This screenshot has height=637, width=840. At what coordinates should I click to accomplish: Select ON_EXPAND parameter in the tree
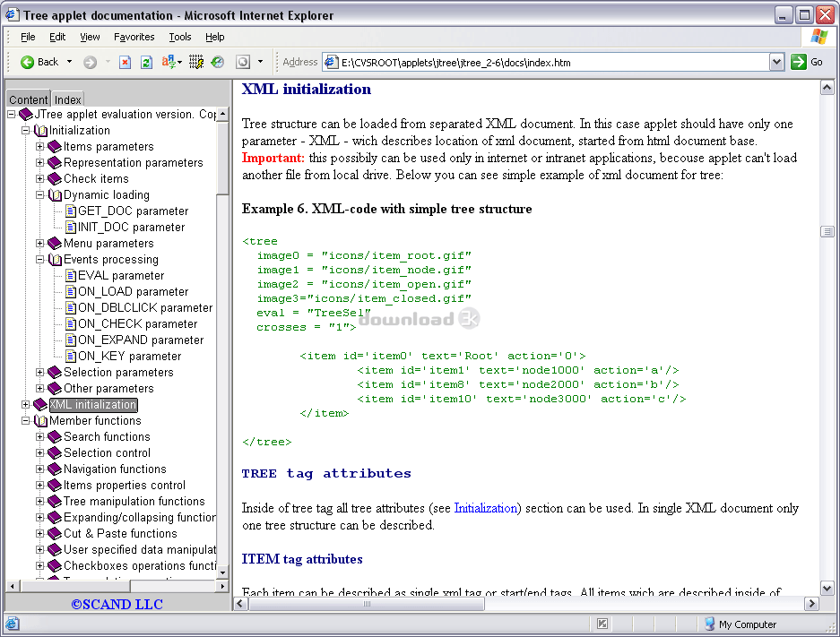point(141,340)
